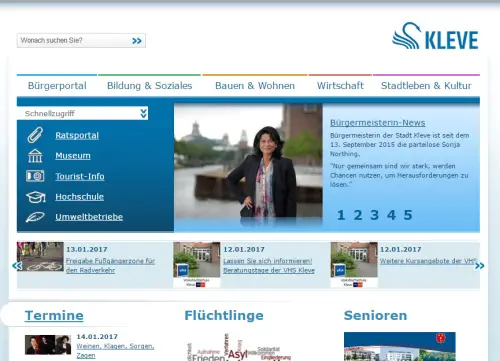This screenshot has height=361, width=500.
Task: Open the Museum link
Action: point(73,156)
